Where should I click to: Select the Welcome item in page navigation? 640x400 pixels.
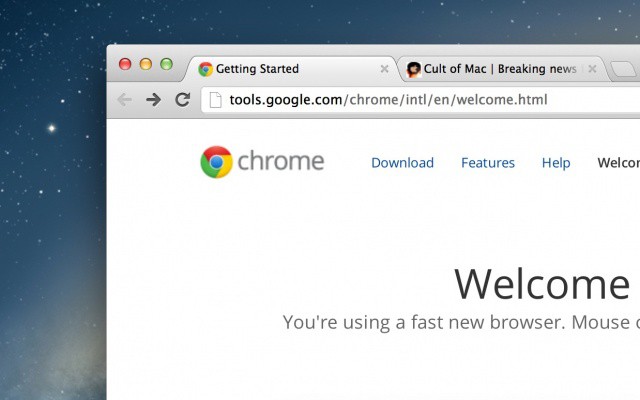[618, 162]
